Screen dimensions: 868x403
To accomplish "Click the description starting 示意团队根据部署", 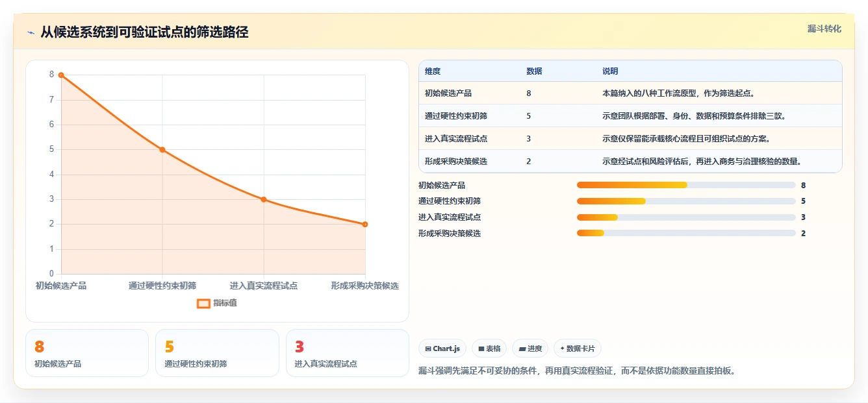I will [695, 116].
